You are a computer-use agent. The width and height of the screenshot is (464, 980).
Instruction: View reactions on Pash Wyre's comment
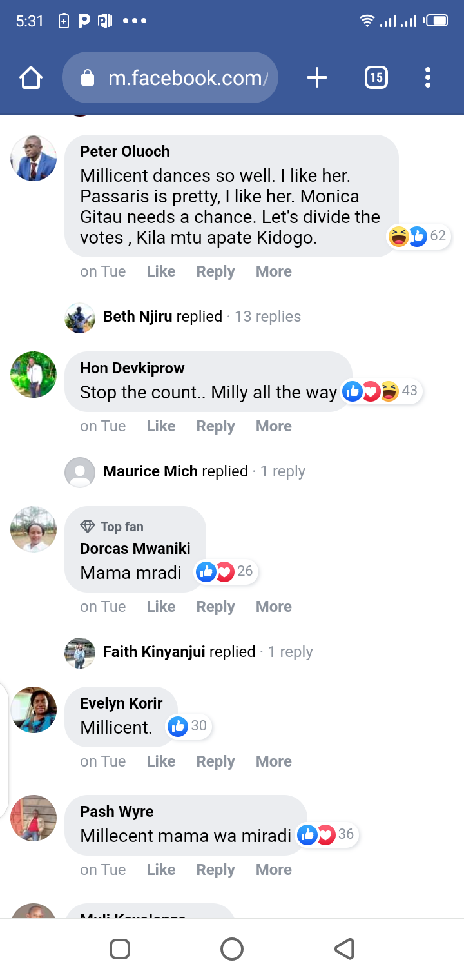(x=326, y=834)
